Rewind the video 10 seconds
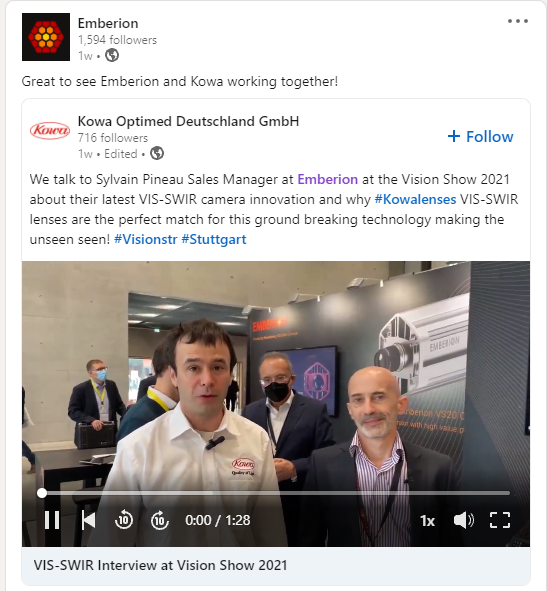This screenshot has height=591, width=547. tap(124, 520)
